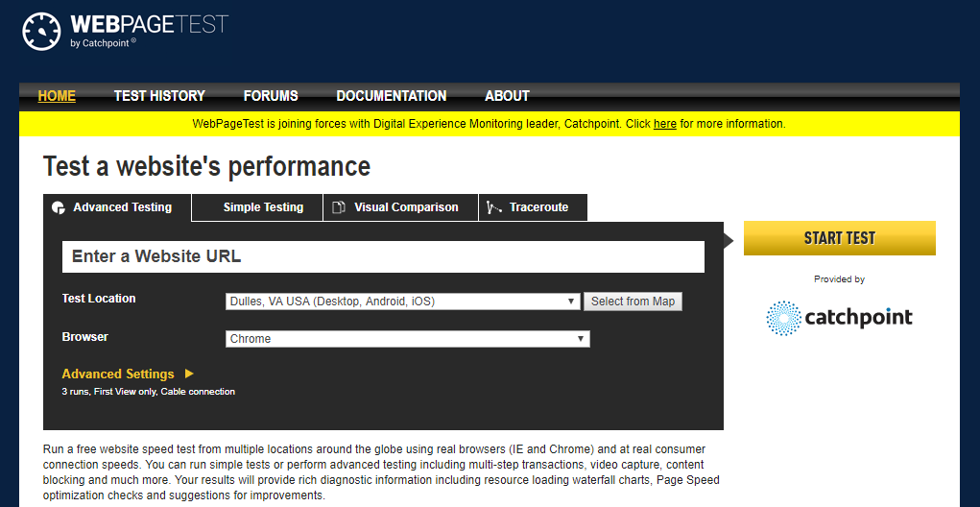Open the Browser dropdown showing Chrome

pyautogui.click(x=408, y=339)
